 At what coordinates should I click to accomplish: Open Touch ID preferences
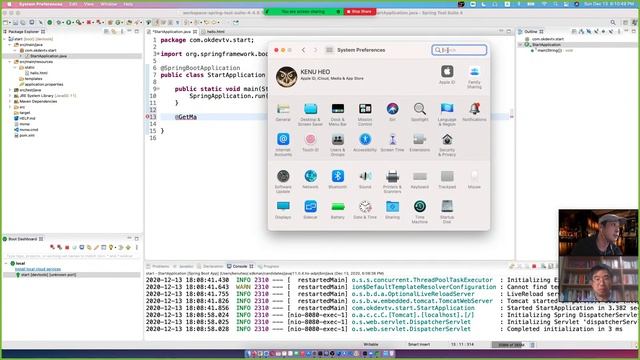[x=310, y=142]
